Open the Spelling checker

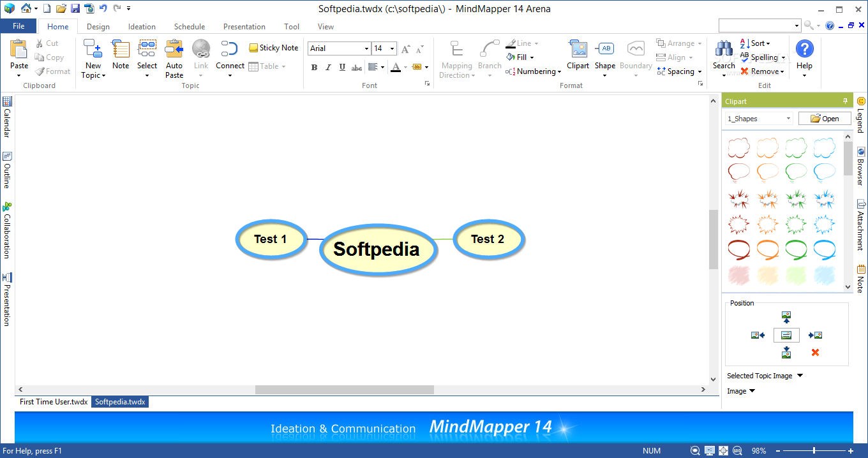tap(762, 57)
